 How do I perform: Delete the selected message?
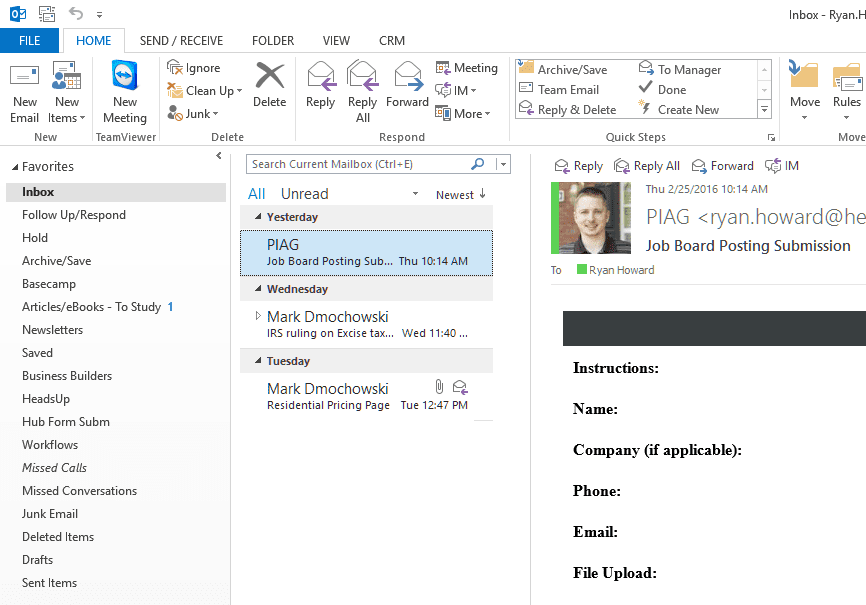click(x=270, y=86)
